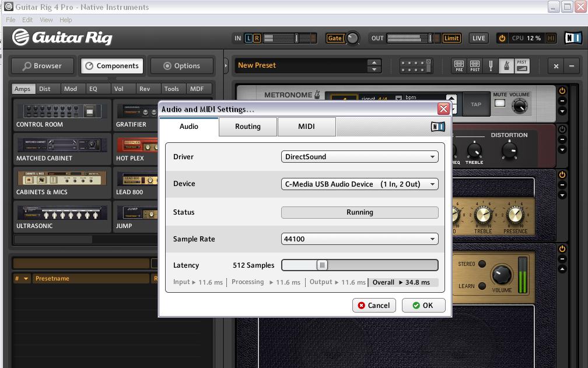Adjust the amp PRESENCE knob
The height and width of the screenshot is (368, 588).
click(515, 215)
